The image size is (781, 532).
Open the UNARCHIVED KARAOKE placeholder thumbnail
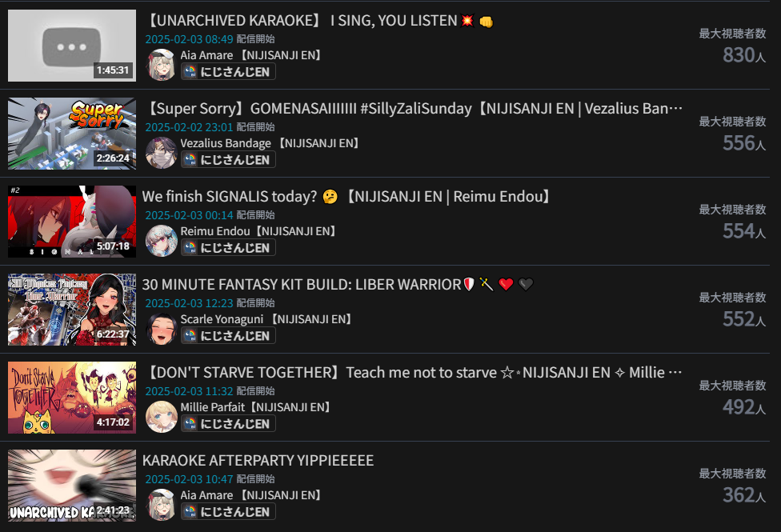click(72, 46)
